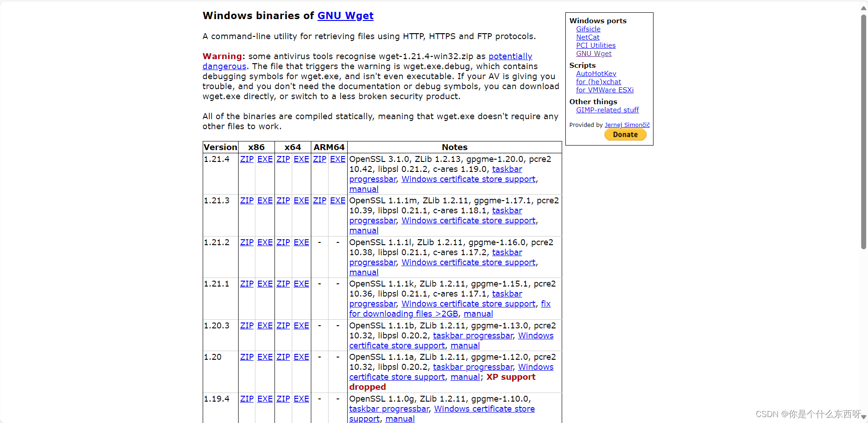The width and height of the screenshot is (868, 423).
Task: Download 1.21.1 x64 EXE
Action: tap(301, 284)
